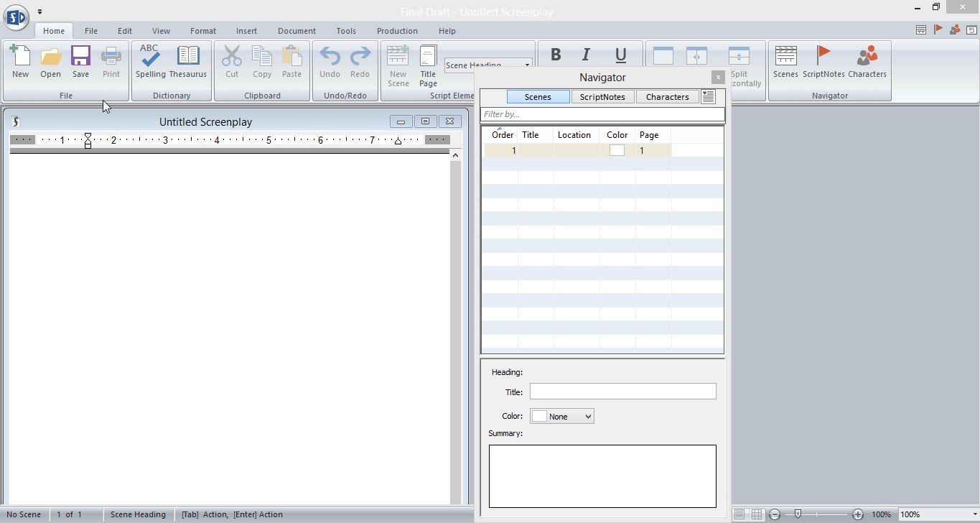Open the Format ribbon tab
Screen dimensions: 980x523
pos(203,31)
